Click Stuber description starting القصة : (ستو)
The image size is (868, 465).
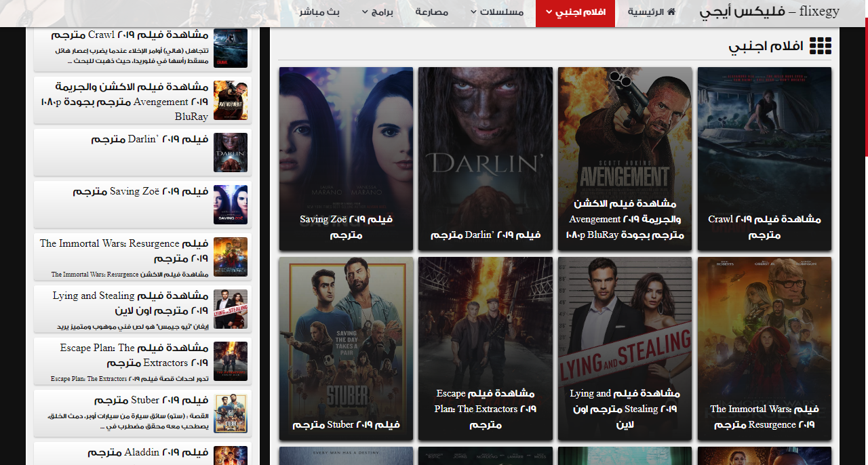(127, 421)
